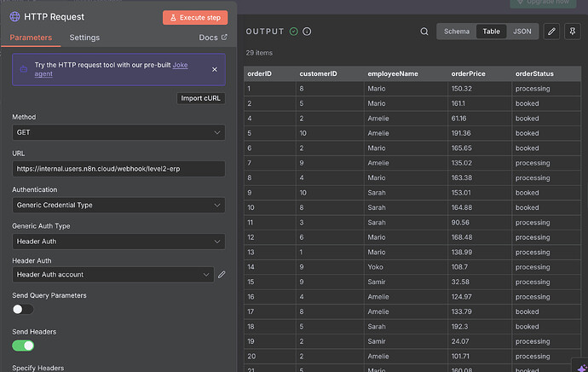Screen dimensions: 588x372
Task: Disable the Send Headers toggle
Action: point(23,346)
